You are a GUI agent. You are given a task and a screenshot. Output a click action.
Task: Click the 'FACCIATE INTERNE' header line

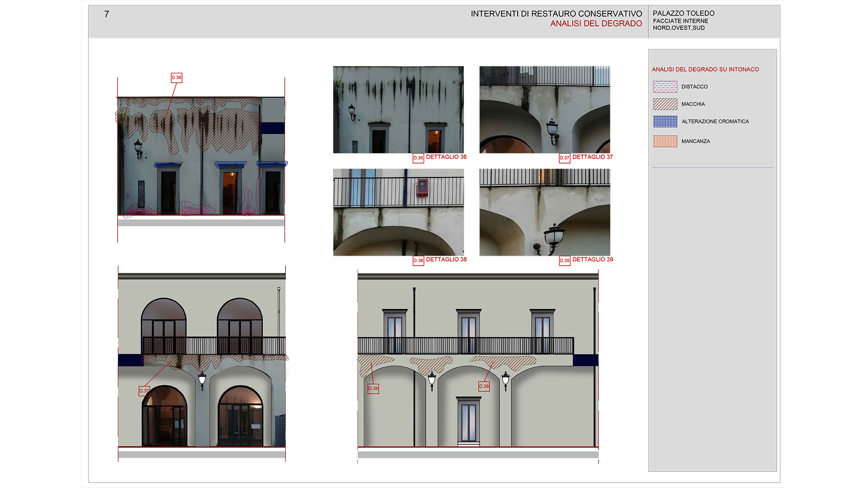(x=680, y=21)
